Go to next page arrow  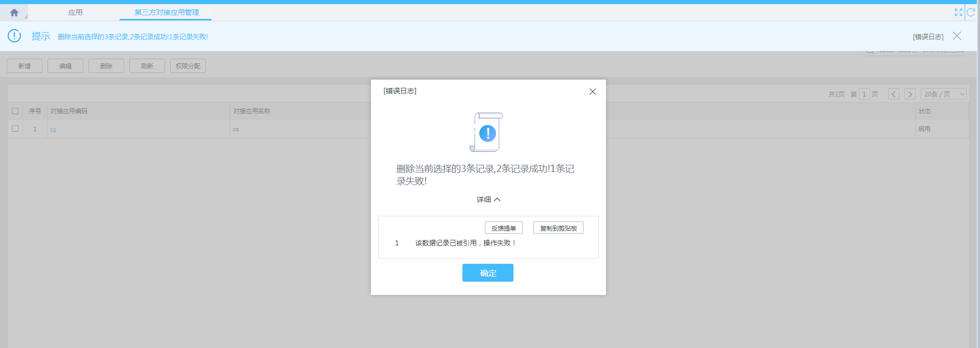pyautogui.click(x=909, y=94)
